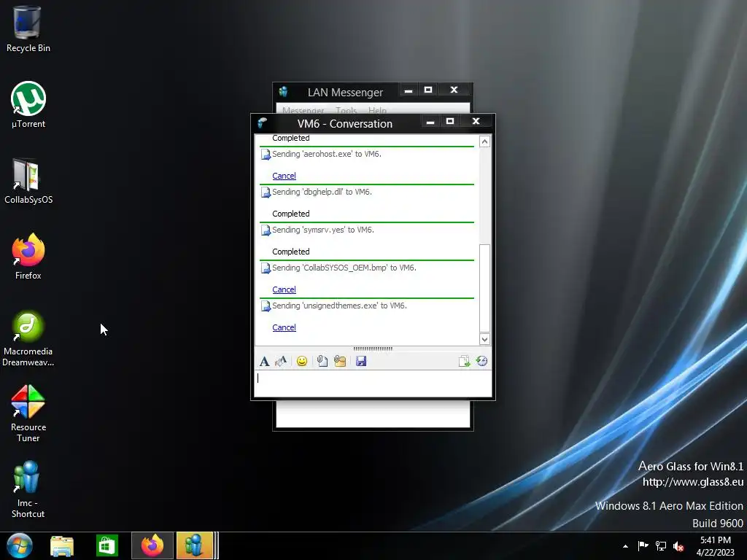Viewport: 747px width, 560px height.
Task: Click file icon beside unsignedthemes.exe transfer
Action: coord(266,307)
